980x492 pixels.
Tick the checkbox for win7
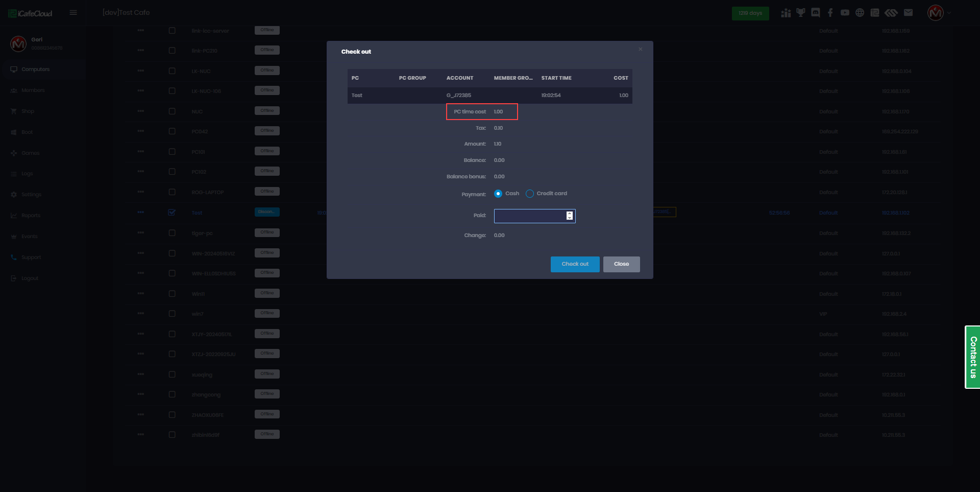[x=172, y=314]
